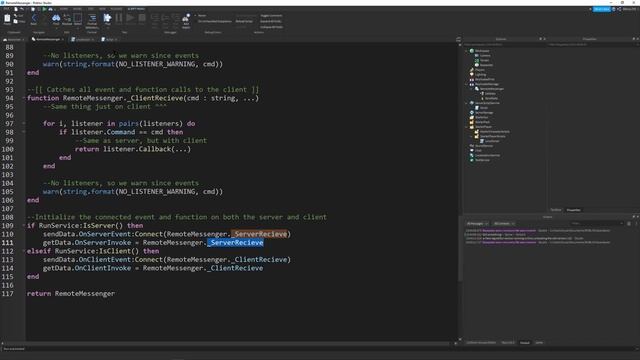640x360 pixels.
Task: Open the Script Menu ribbon tab
Action: click(136, 9)
